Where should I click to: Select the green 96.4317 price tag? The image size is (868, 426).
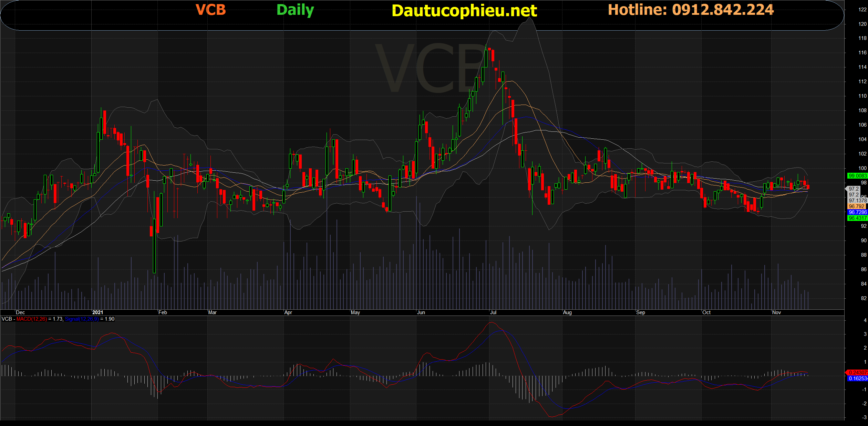pos(857,218)
